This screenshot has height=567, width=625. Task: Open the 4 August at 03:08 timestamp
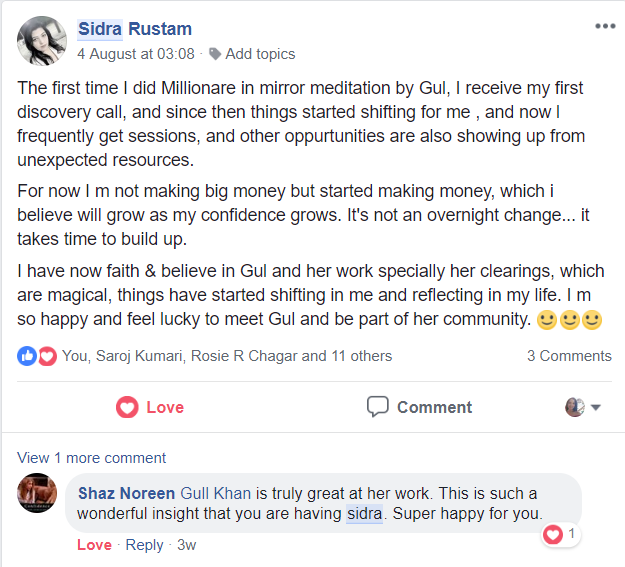135,54
